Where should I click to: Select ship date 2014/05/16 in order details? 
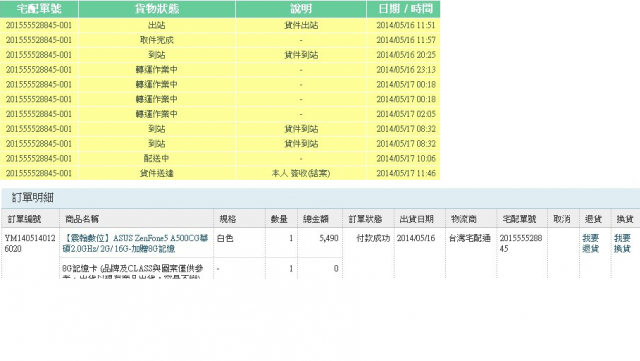click(416, 238)
